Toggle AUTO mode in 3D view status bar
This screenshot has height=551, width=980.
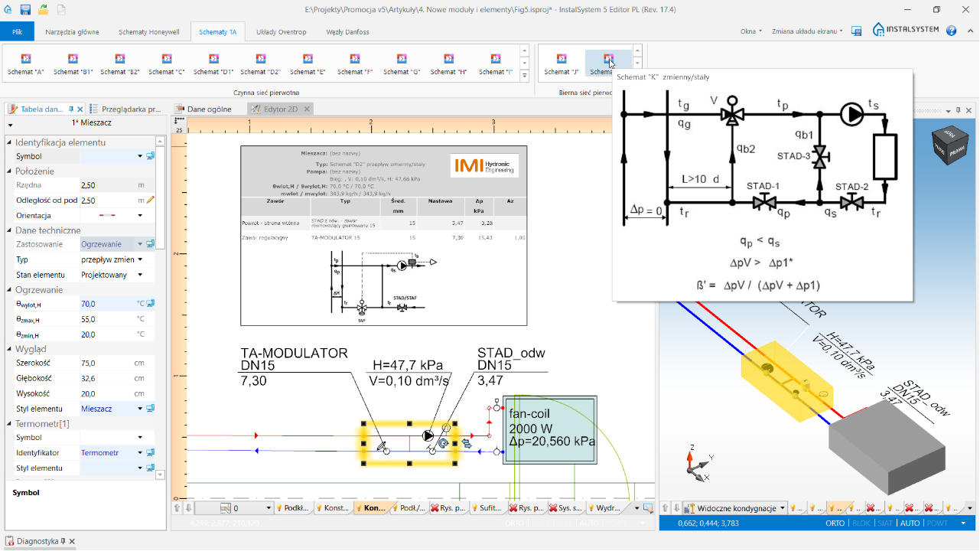pyautogui.click(x=910, y=523)
